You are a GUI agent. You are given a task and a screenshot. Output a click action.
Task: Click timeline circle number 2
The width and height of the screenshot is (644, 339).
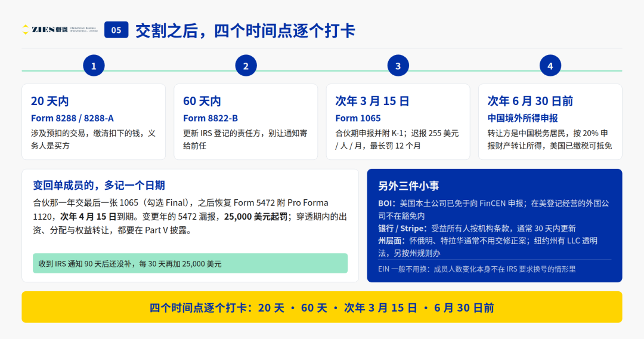246,66
